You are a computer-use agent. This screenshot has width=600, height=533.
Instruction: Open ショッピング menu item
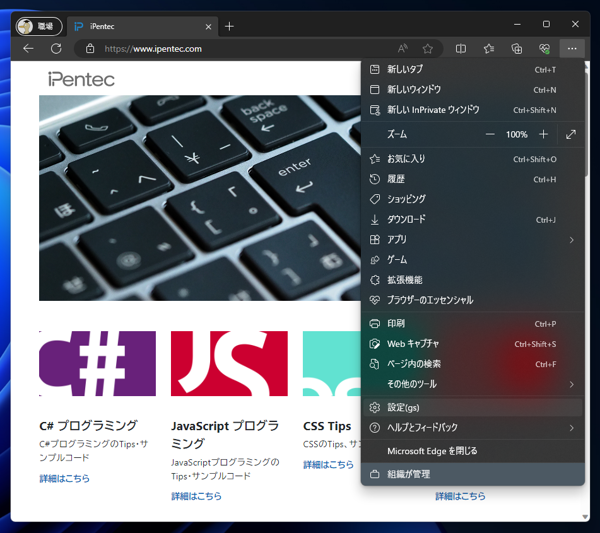pyautogui.click(x=473, y=199)
